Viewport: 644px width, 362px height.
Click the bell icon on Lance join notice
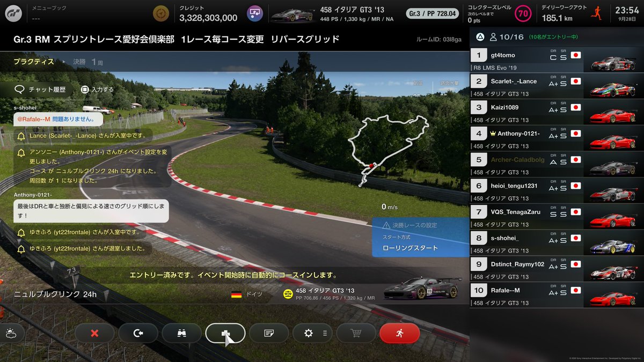21,136
